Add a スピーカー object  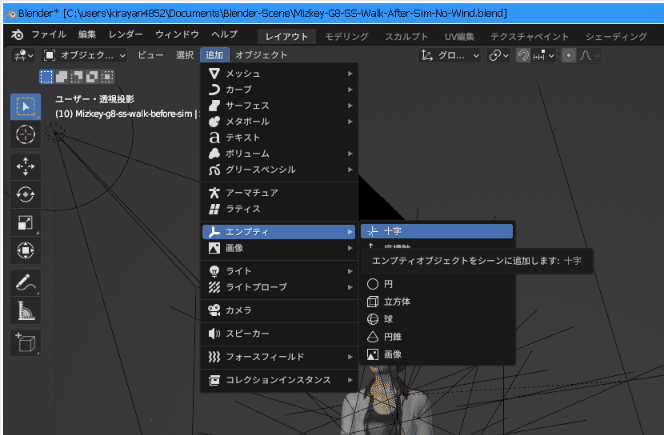[x=279, y=334]
